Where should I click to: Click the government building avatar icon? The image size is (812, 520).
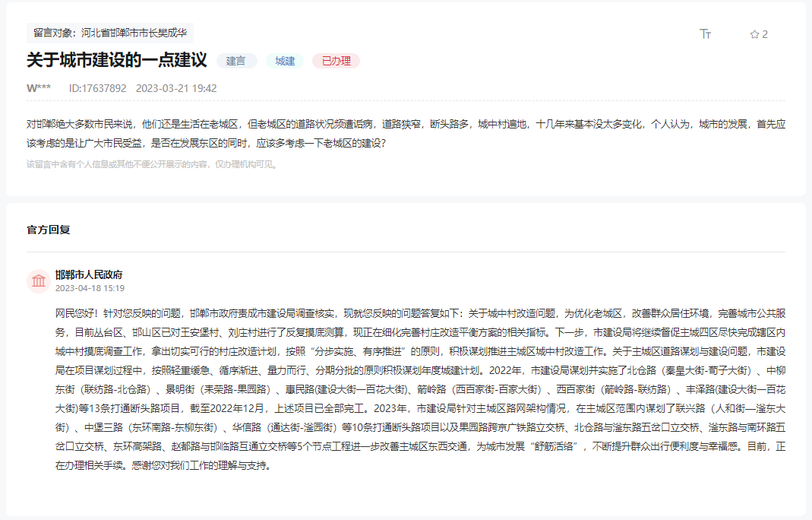tap(39, 281)
